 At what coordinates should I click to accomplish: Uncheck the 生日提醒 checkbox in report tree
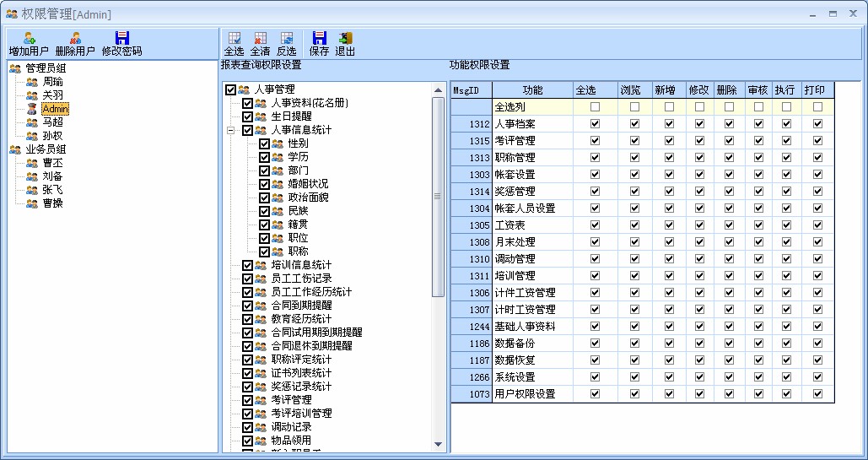[247, 116]
